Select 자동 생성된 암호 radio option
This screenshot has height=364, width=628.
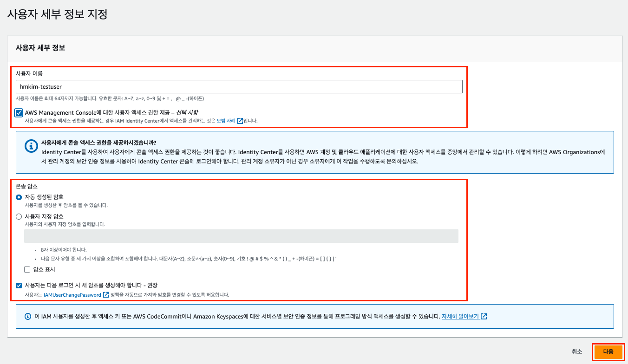click(x=19, y=197)
